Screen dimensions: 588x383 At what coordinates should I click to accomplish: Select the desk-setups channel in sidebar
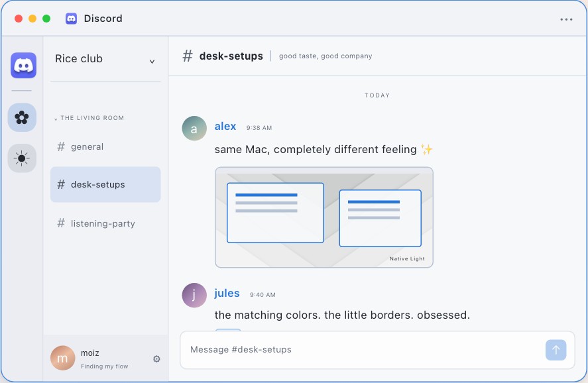[105, 184]
